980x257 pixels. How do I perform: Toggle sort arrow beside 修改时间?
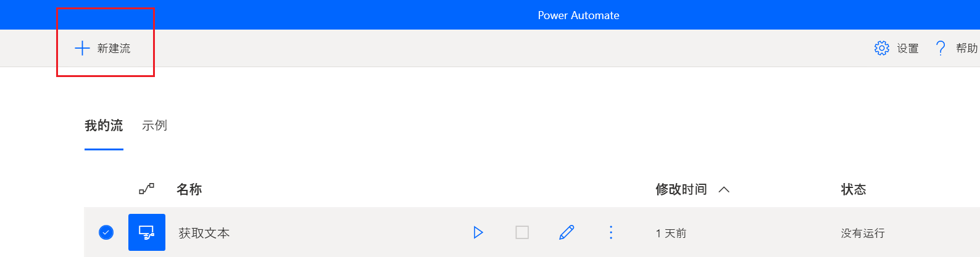[x=725, y=189]
